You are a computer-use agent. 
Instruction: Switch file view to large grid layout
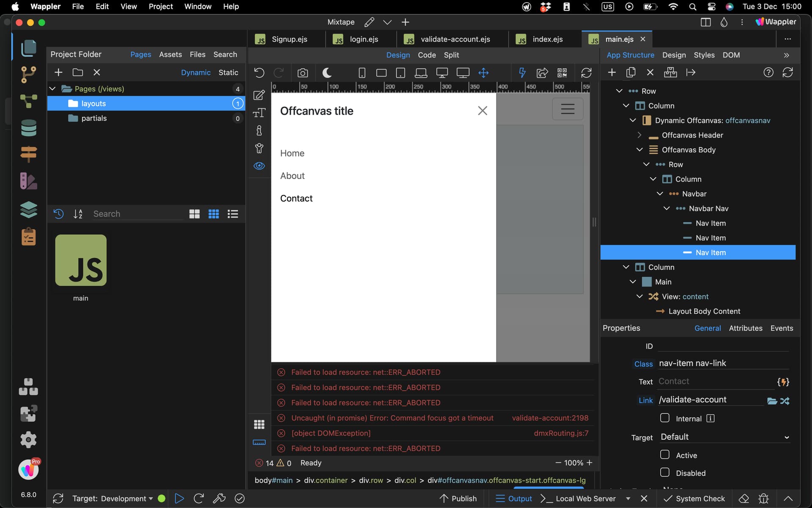[195, 214]
